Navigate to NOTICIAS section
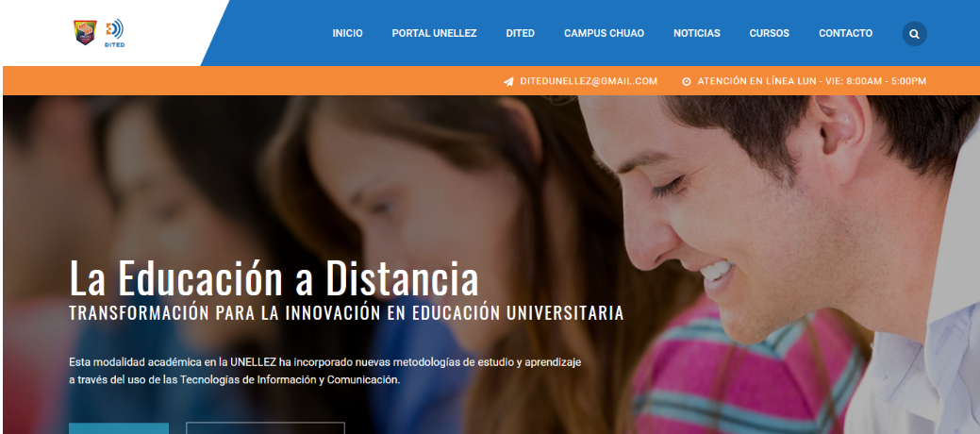Screen dimensions: 980x434 click(697, 33)
